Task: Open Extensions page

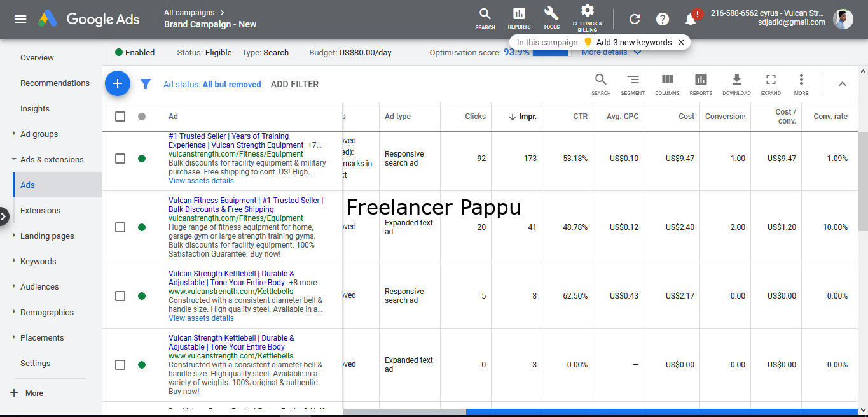Action: click(x=40, y=210)
